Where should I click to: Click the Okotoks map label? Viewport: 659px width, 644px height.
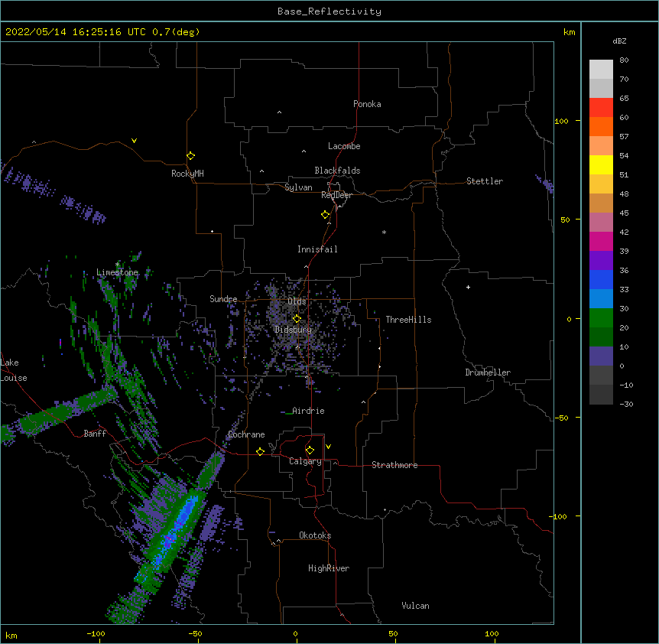[315, 535]
